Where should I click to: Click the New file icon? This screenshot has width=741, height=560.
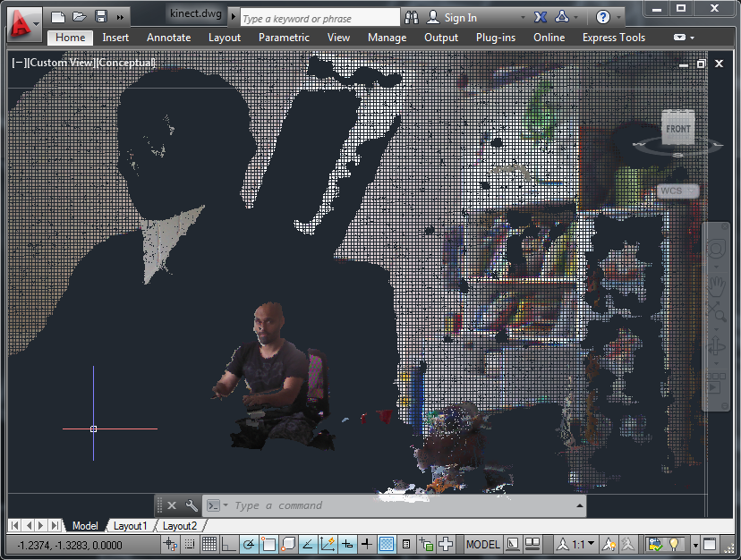58,17
